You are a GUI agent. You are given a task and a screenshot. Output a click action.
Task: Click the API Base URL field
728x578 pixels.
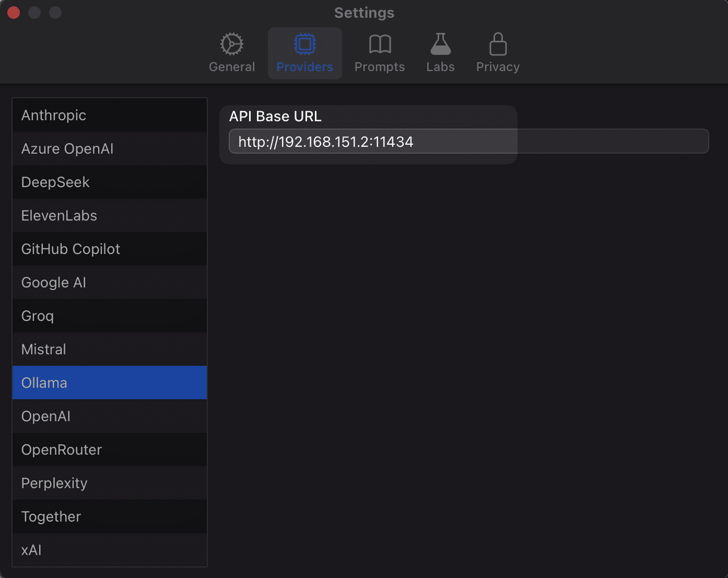468,141
